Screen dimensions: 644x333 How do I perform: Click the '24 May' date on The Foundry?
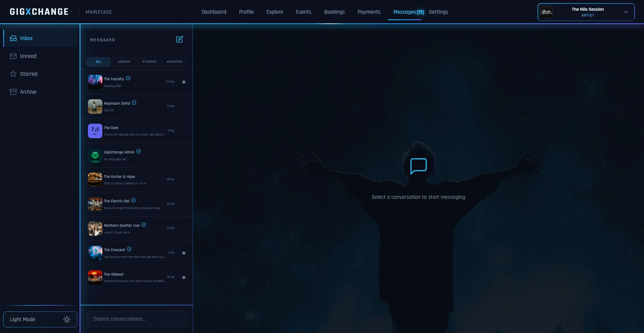coord(170,82)
